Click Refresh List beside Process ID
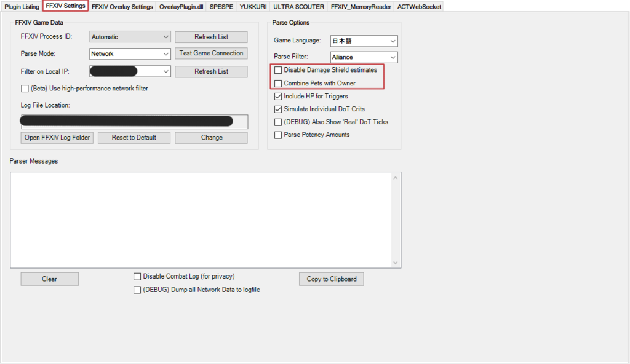Image resolution: width=630 pixels, height=364 pixels. coord(212,37)
